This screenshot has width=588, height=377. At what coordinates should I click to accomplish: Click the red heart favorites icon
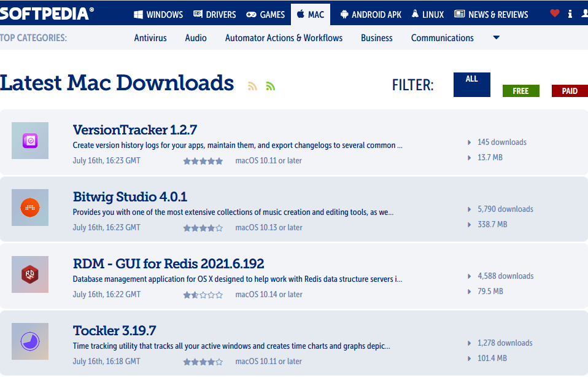[x=555, y=14]
